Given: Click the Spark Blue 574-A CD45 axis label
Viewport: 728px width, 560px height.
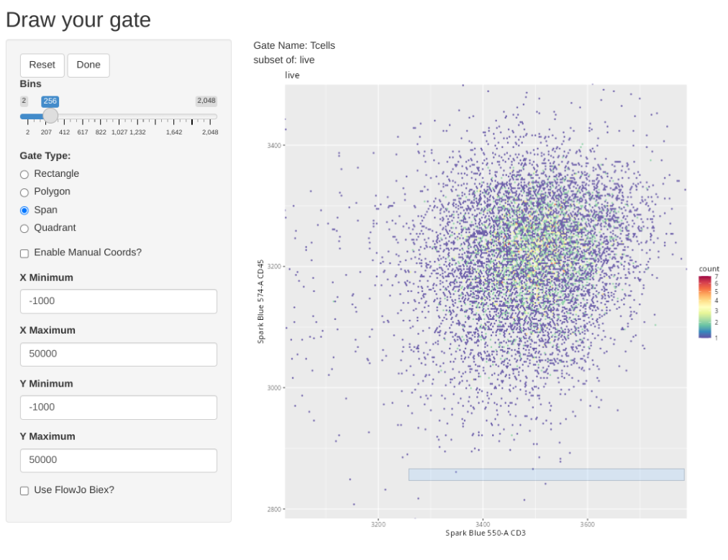Looking at the screenshot, I should point(261,301).
